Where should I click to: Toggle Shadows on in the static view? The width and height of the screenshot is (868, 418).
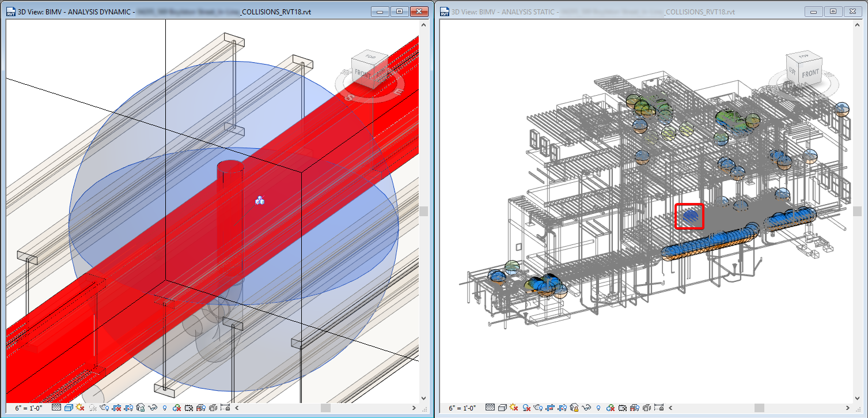coord(525,407)
